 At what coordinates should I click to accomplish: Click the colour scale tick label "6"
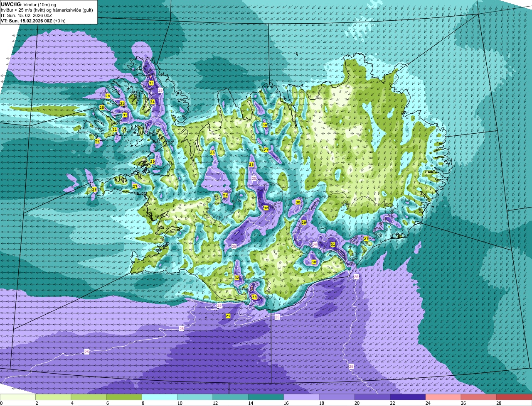[x=107, y=403]
